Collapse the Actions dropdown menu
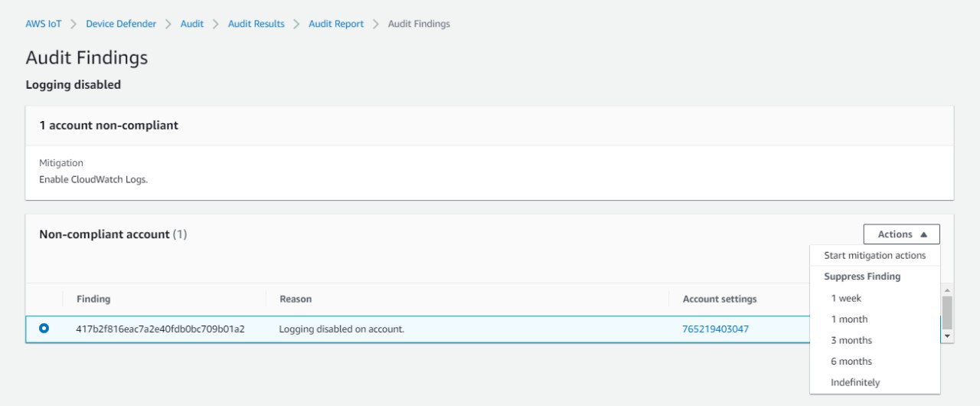Viewport: 980px width, 406px height. click(901, 234)
